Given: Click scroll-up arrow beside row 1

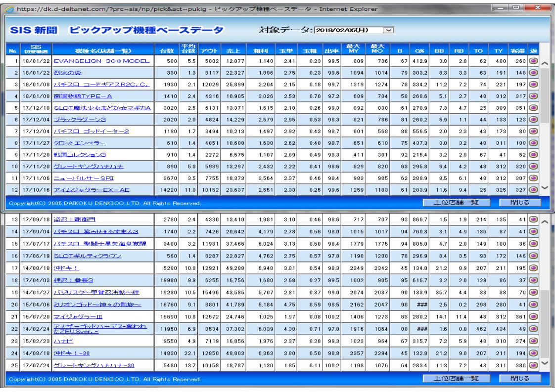Looking at the screenshot, I should point(545,63).
